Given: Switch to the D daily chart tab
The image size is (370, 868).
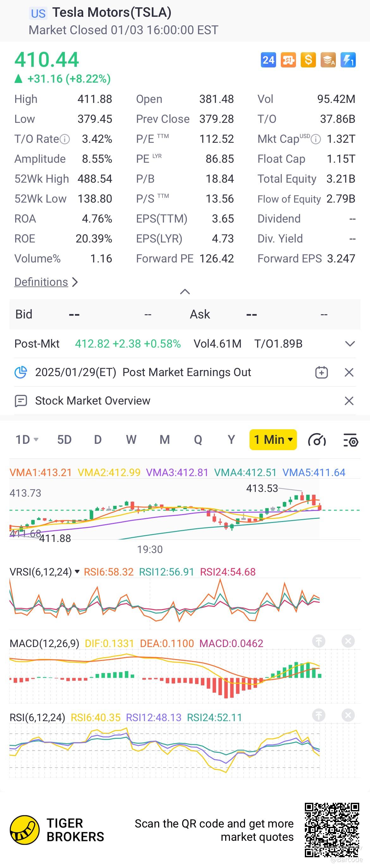Looking at the screenshot, I should [98, 440].
